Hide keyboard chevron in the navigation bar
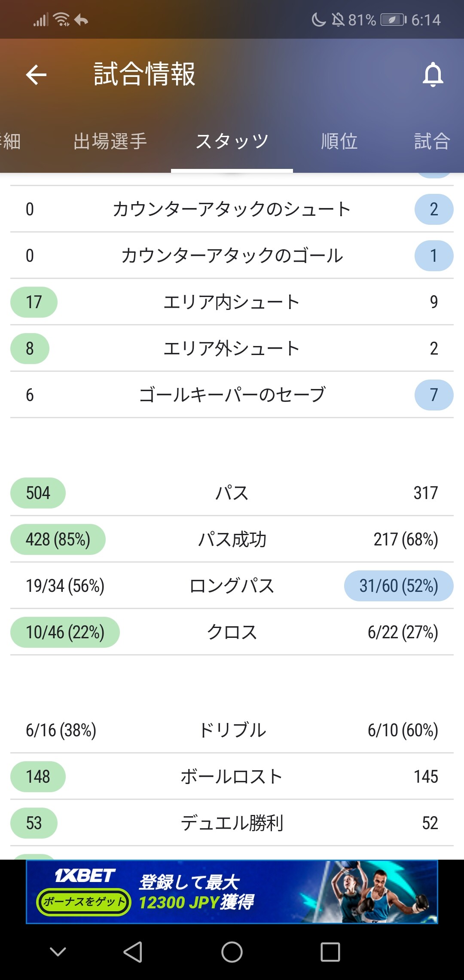 click(58, 952)
